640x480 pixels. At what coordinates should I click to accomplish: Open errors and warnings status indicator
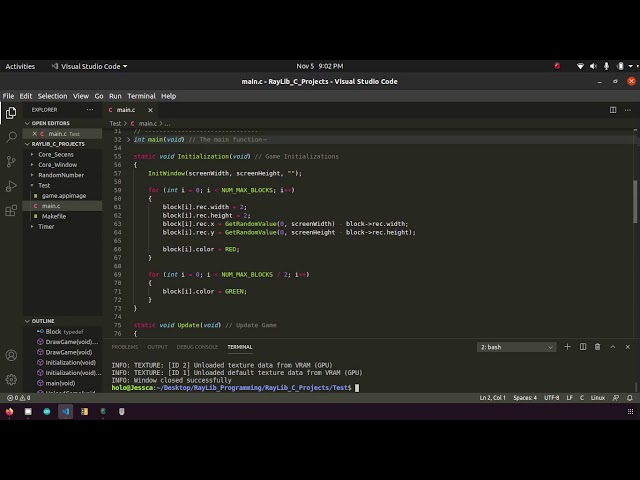(19, 398)
